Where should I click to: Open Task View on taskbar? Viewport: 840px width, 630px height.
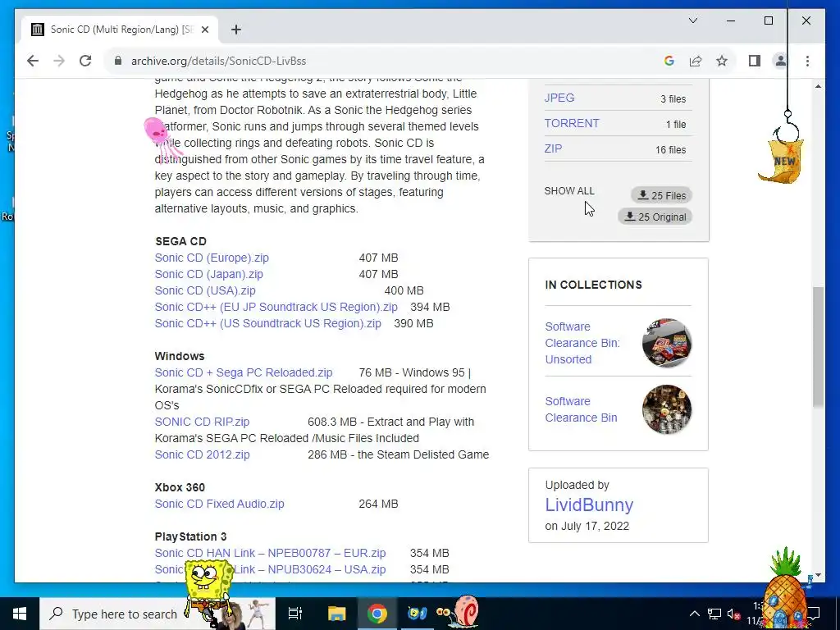pyautogui.click(x=295, y=614)
